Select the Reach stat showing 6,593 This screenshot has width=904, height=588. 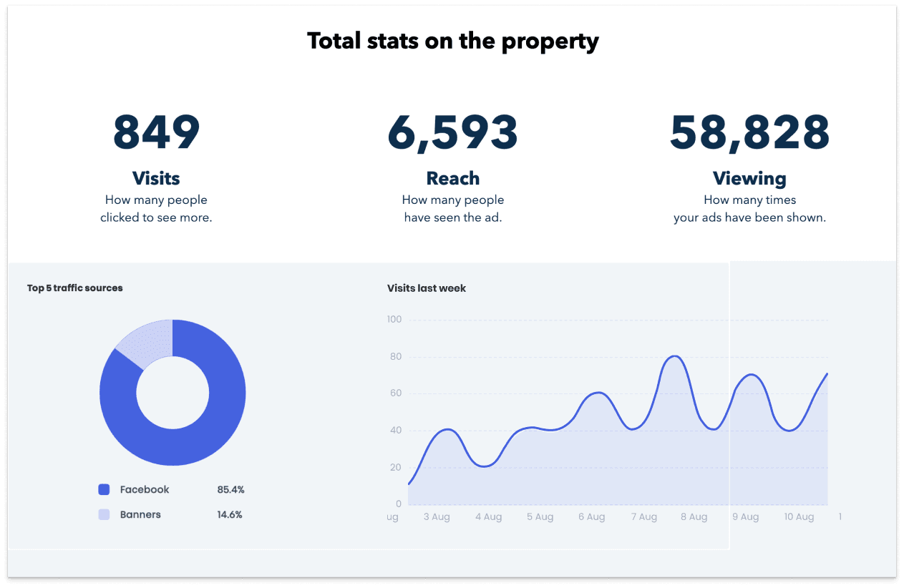pyautogui.click(x=452, y=132)
